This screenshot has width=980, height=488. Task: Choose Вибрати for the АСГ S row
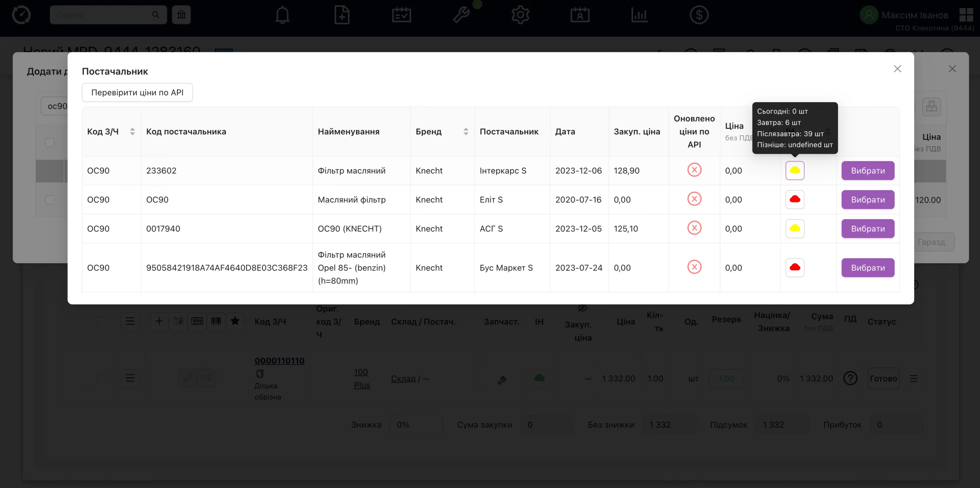[868, 229]
